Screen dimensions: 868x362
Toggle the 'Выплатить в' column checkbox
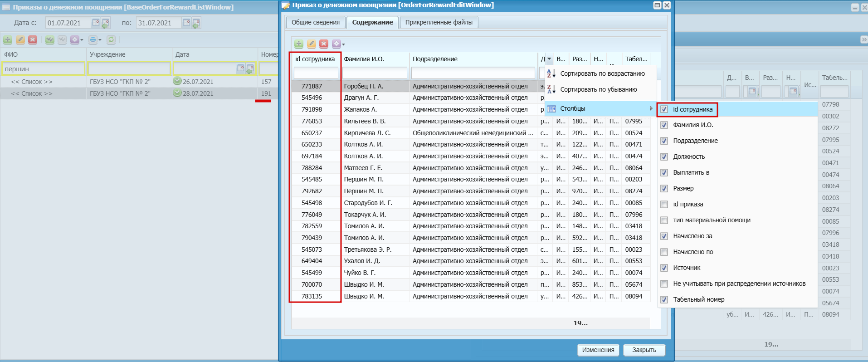(x=664, y=173)
